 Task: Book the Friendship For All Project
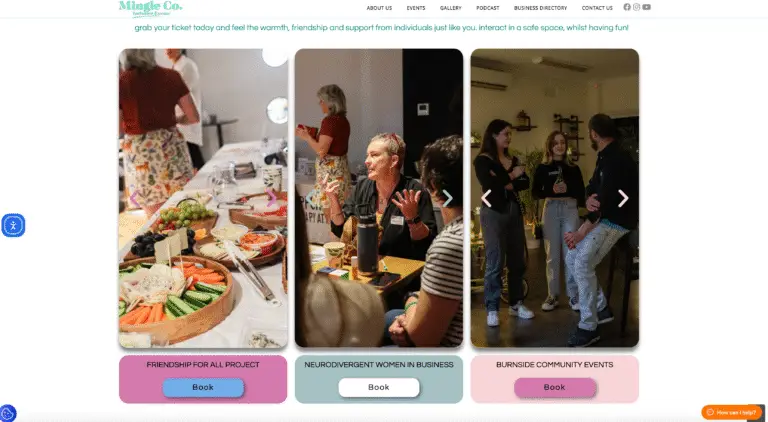pyautogui.click(x=203, y=387)
